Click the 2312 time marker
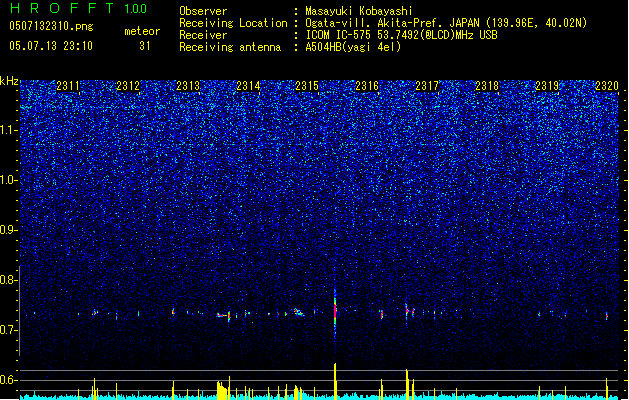 pos(128,86)
